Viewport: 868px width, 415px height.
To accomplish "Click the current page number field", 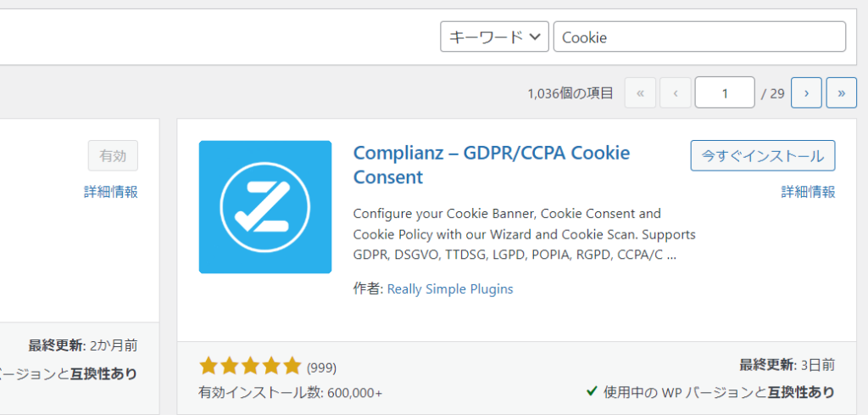I will [725, 93].
